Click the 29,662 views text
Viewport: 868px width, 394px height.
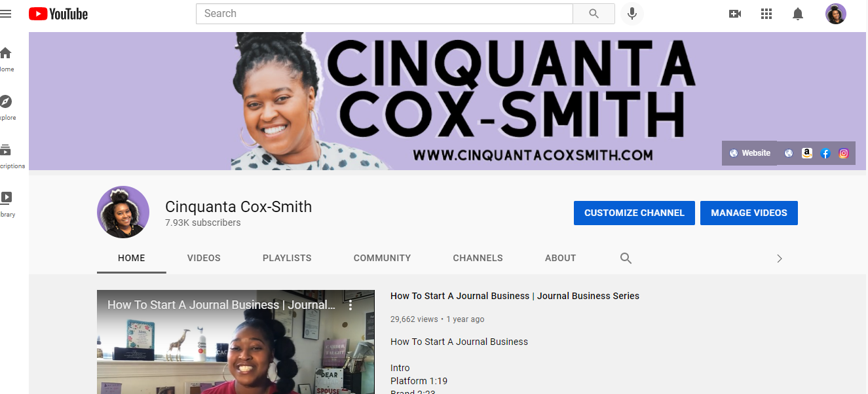pyautogui.click(x=414, y=319)
